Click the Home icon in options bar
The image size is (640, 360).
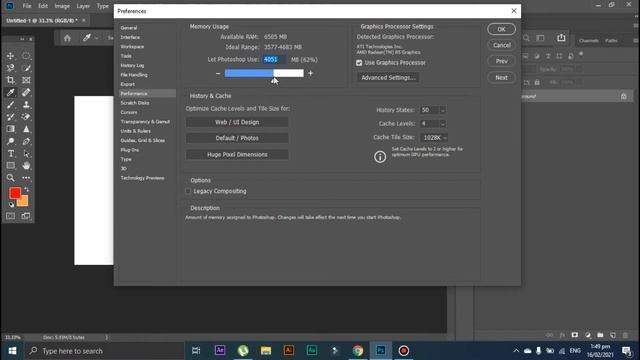click(67, 38)
